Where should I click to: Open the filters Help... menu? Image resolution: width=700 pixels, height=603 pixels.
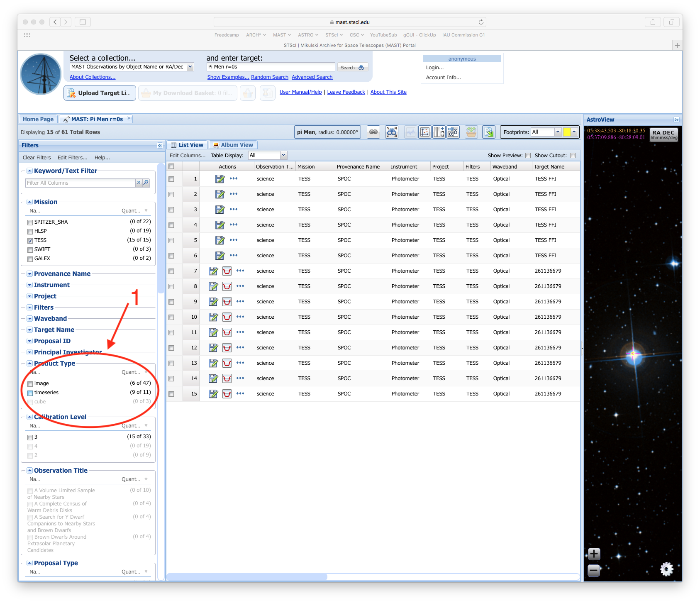[102, 158]
